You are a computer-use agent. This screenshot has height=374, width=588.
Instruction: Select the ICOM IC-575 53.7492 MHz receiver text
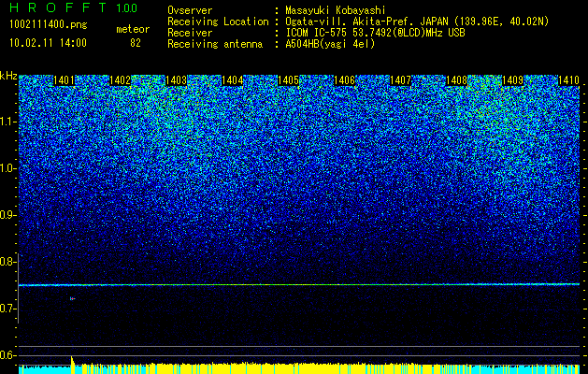point(375,33)
